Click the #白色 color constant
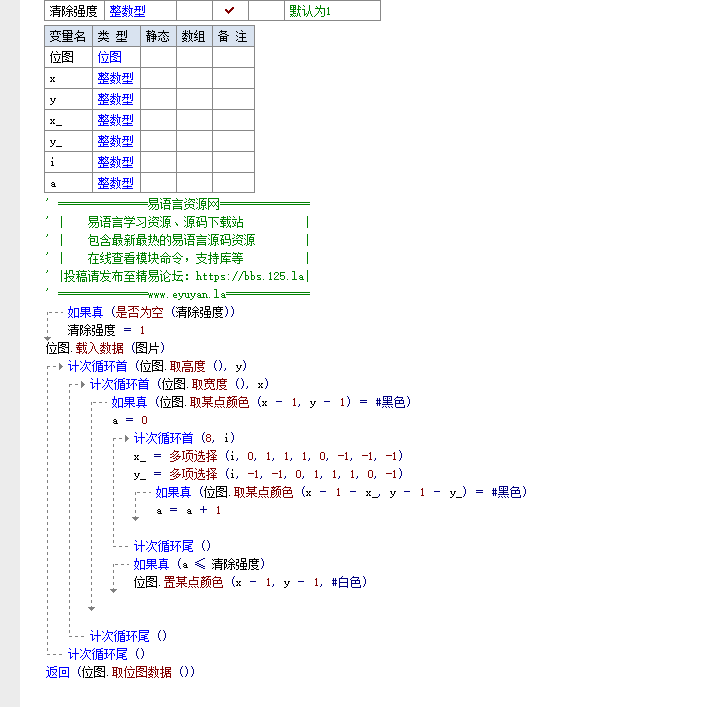 (346, 582)
